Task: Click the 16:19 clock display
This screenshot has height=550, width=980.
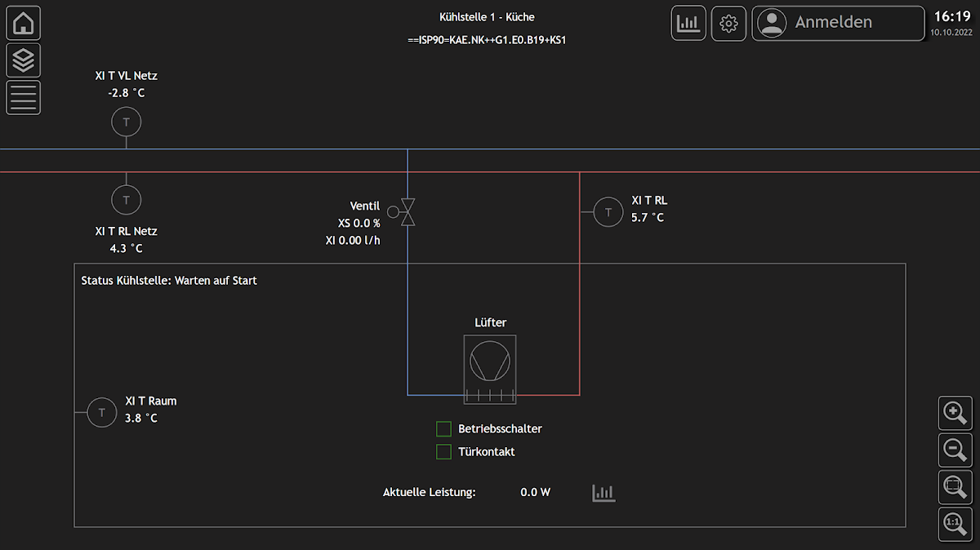Action: tap(952, 16)
